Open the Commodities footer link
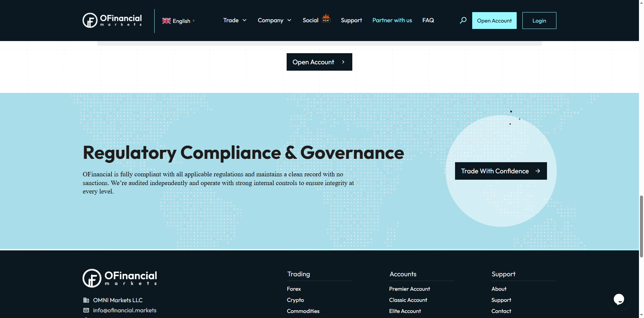 point(303,311)
